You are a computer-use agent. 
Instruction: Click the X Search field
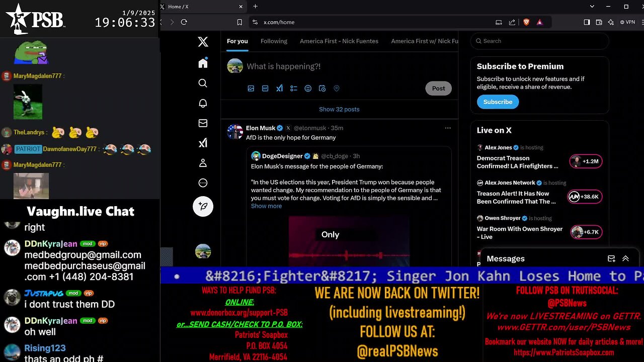point(540,41)
